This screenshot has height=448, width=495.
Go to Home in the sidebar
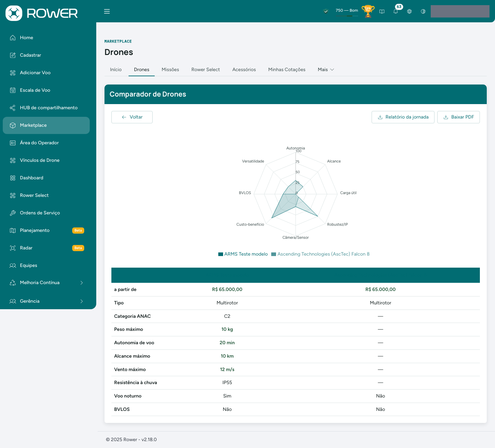(46, 38)
